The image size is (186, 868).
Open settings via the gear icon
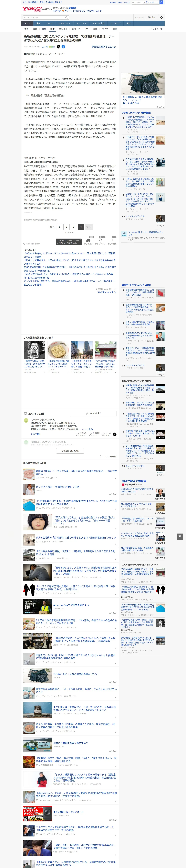tap(161, 18)
